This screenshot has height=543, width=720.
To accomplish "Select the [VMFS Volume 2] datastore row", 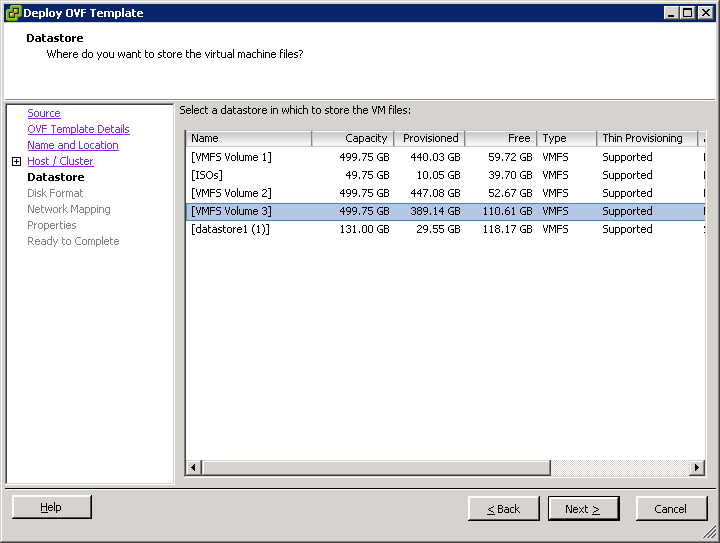I will pyautogui.click(x=445, y=193).
